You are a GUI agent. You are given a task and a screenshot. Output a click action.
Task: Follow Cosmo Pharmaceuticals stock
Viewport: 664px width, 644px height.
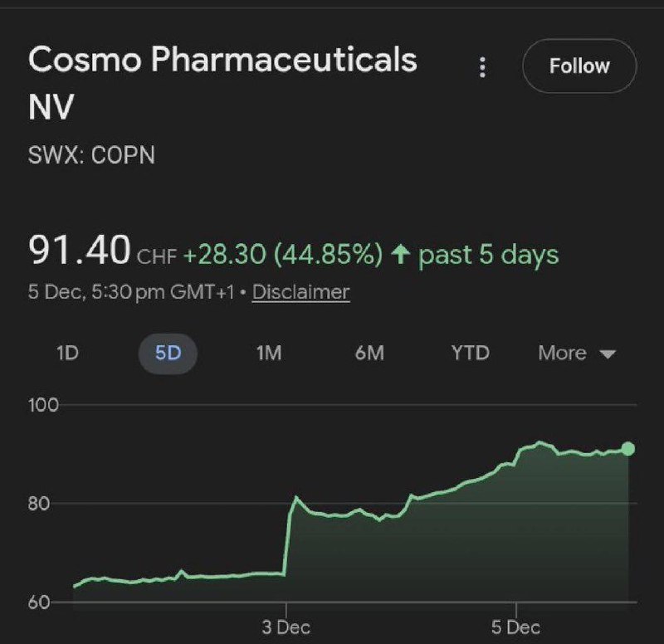coord(579,66)
